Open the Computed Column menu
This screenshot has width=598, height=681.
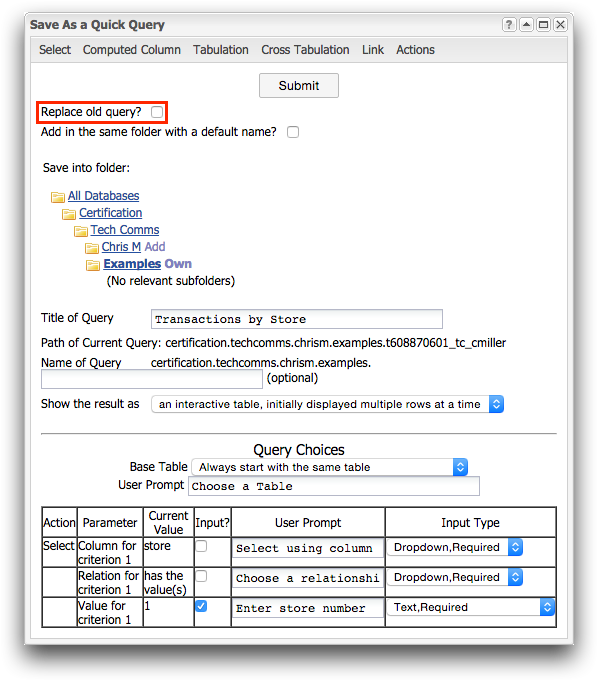tap(132, 50)
